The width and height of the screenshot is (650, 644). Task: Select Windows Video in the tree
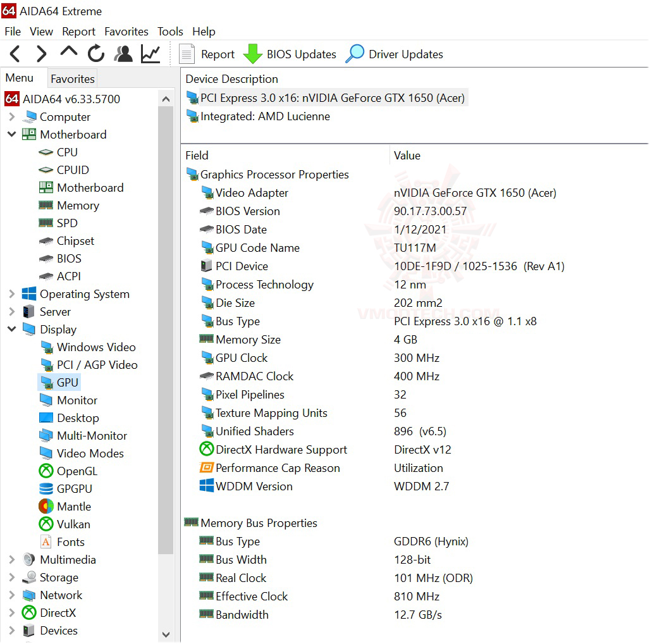click(x=96, y=347)
